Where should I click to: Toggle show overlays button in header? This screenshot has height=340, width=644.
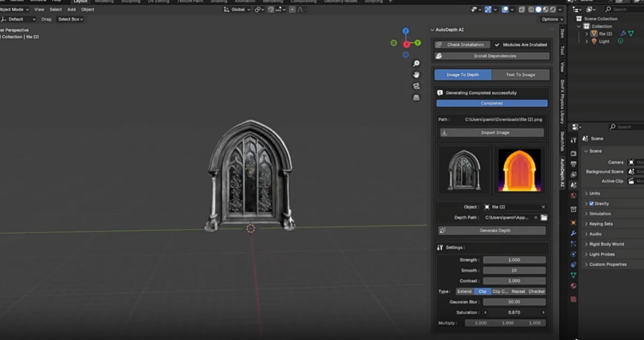click(505, 9)
